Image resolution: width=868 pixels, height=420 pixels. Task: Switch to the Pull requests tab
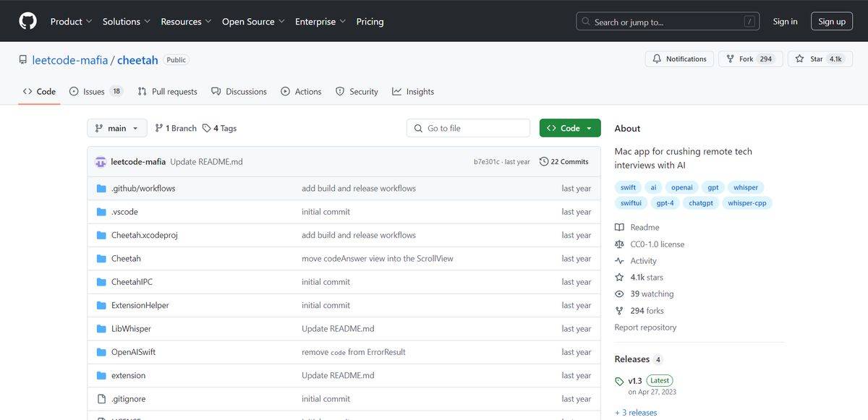click(x=167, y=92)
